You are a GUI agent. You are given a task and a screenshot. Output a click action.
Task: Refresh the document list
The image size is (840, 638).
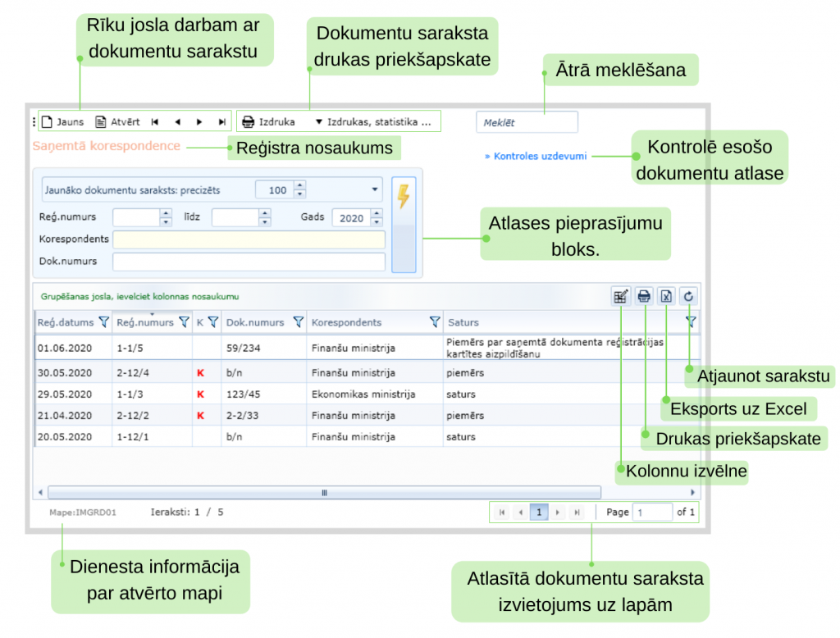point(689,297)
